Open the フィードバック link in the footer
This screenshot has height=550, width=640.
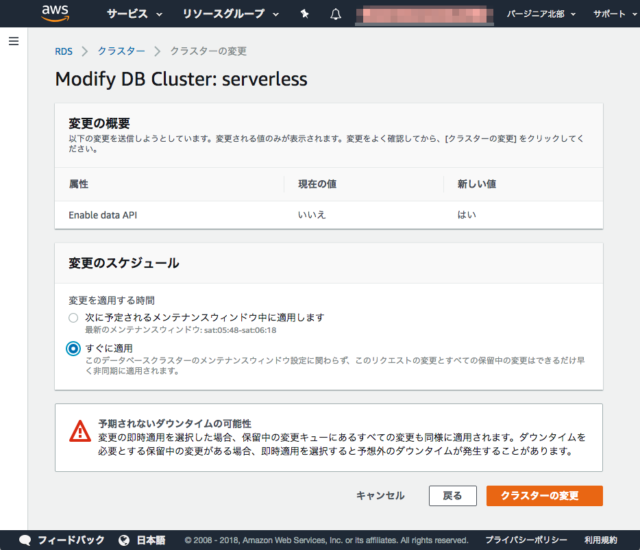coord(71,540)
